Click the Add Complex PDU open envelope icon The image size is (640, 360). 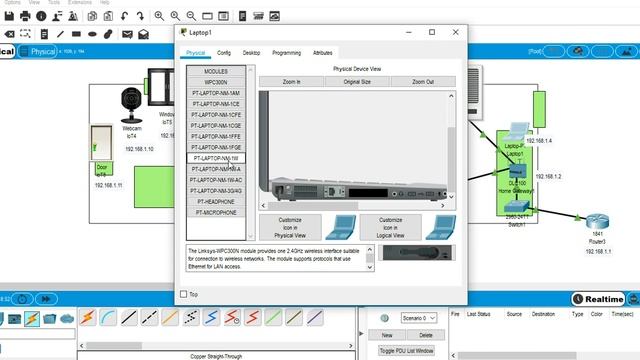point(143,34)
